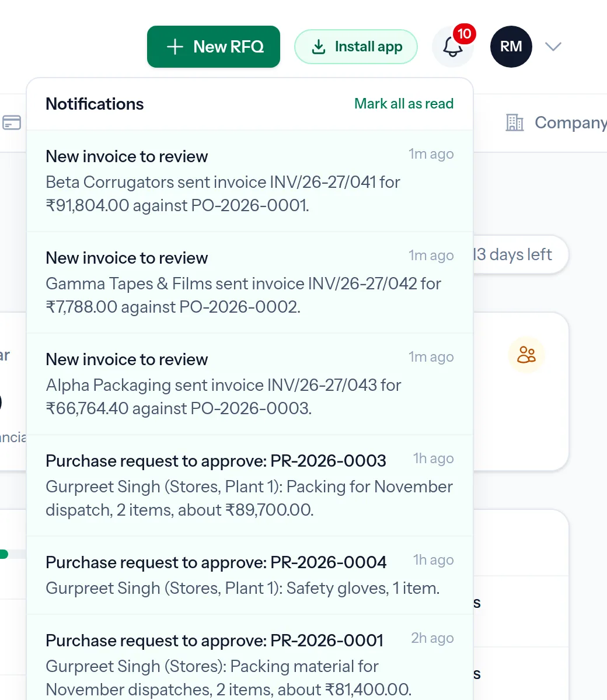607x700 pixels.
Task: Click the 10 unread badge
Action: point(464,34)
